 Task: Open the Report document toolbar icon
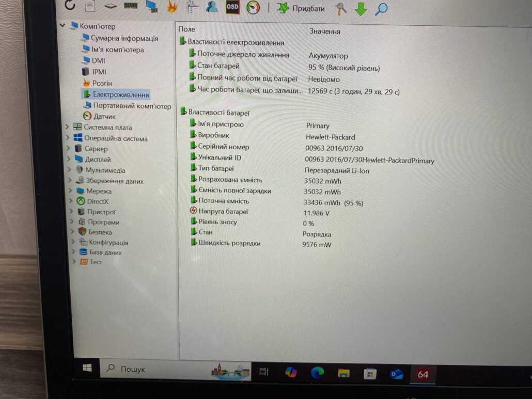[x=90, y=6]
